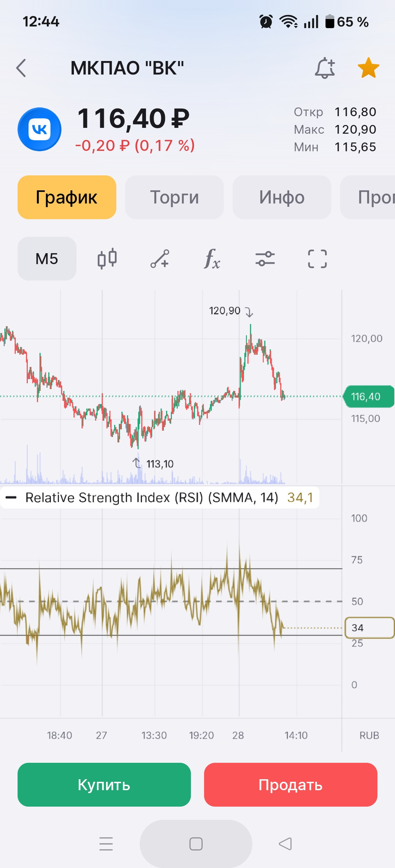This screenshot has width=395, height=868.
Task: Tap the VK company logo
Action: tap(39, 129)
